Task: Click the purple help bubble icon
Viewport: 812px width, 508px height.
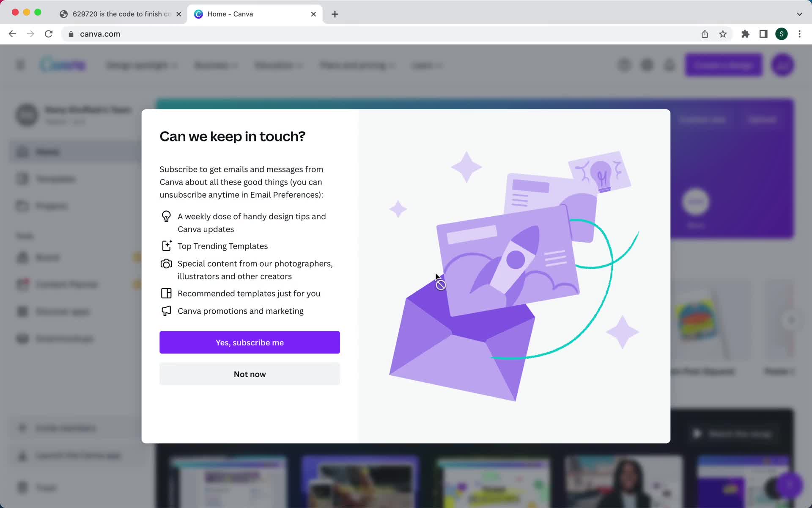Action: coord(789,486)
